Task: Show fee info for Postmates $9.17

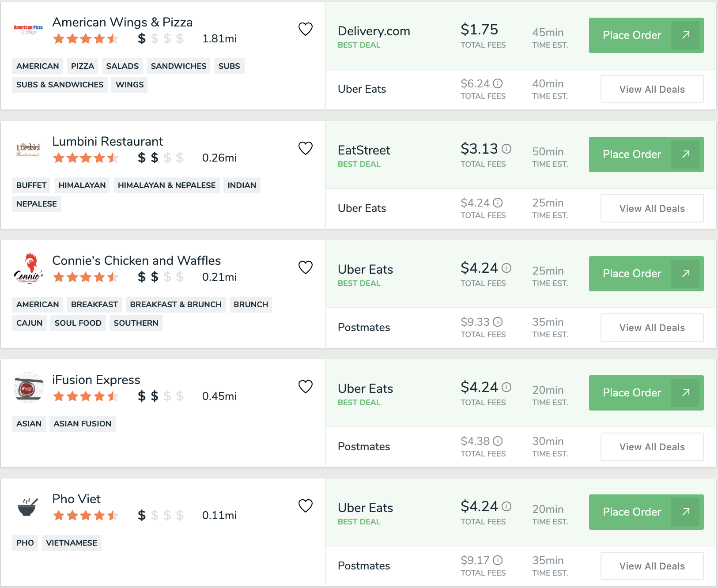Action: click(498, 560)
